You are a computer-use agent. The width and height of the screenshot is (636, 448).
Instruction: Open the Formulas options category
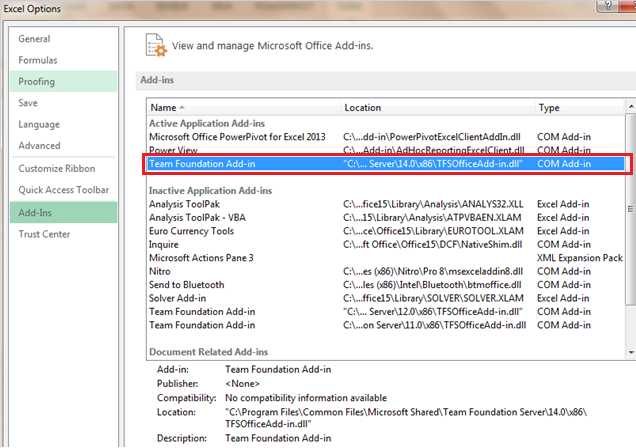(x=63, y=60)
